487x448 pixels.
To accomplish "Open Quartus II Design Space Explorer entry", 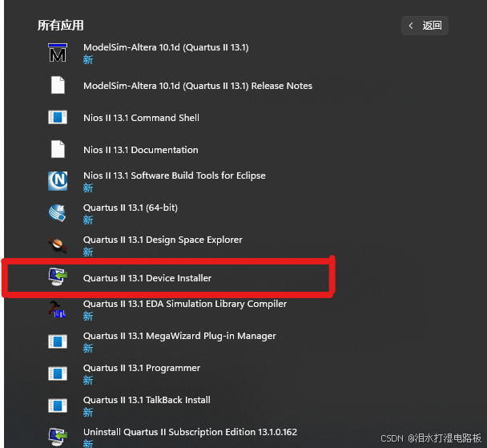I will (163, 240).
